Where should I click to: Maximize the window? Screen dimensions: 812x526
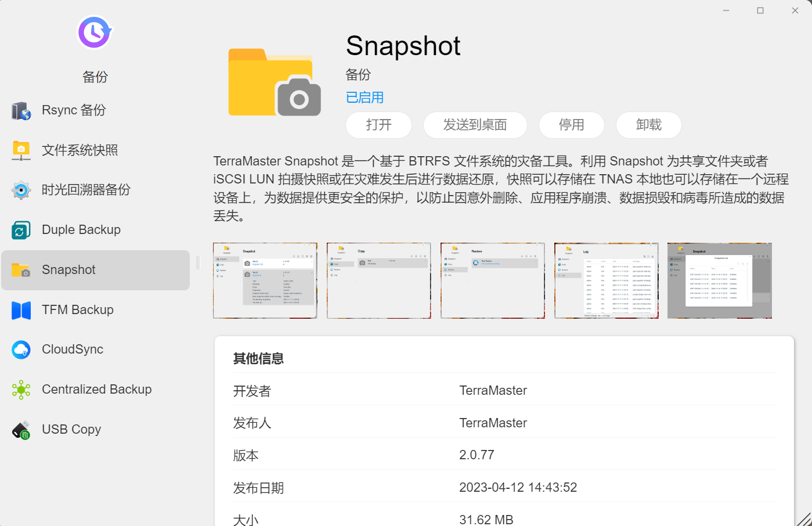pos(760,10)
